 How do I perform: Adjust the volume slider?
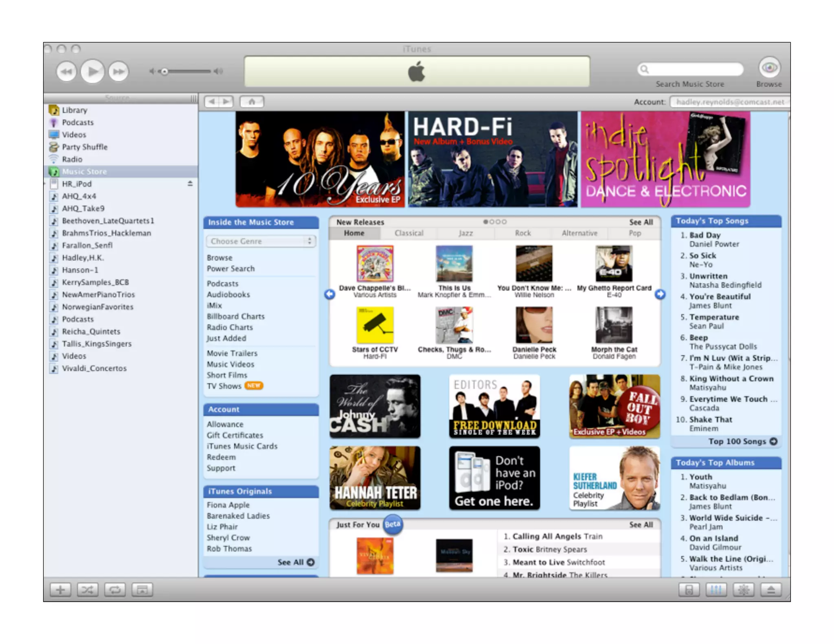click(165, 72)
